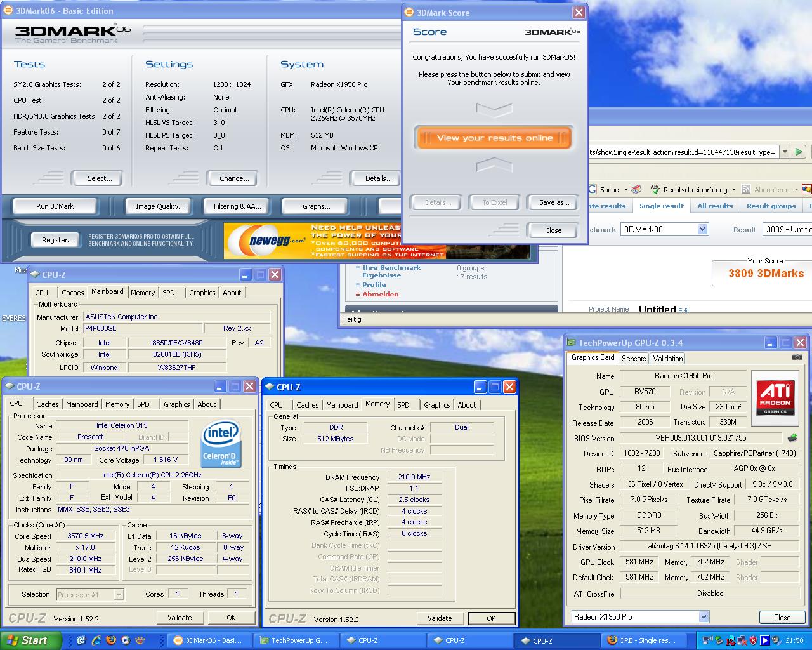
Task: Click the BIOS save icon in GPU-Z
Action: pyautogui.click(x=792, y=438)
